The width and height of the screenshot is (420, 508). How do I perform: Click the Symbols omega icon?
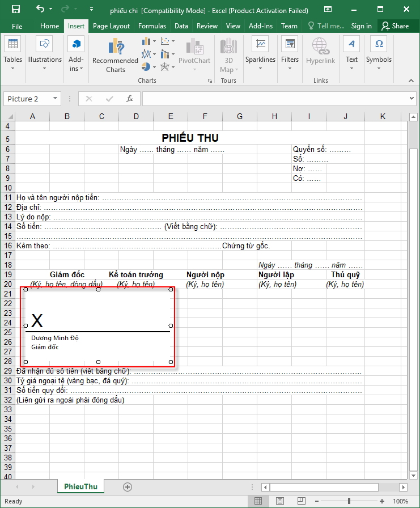(379, 44)
